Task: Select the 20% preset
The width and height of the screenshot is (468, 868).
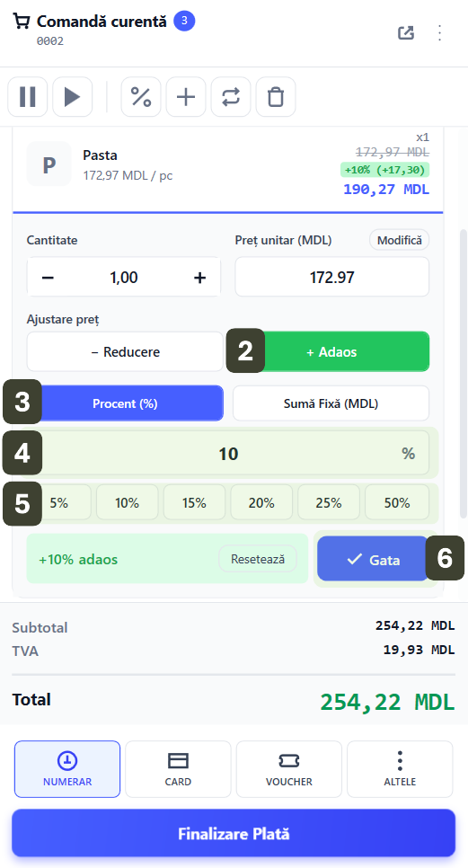Action: click(x=261, y=502)
